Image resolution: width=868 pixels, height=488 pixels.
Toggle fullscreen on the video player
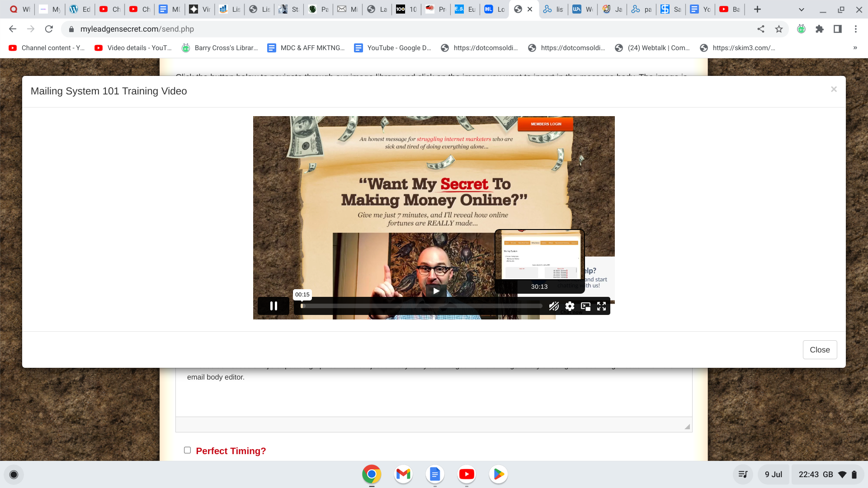[601, 306]
